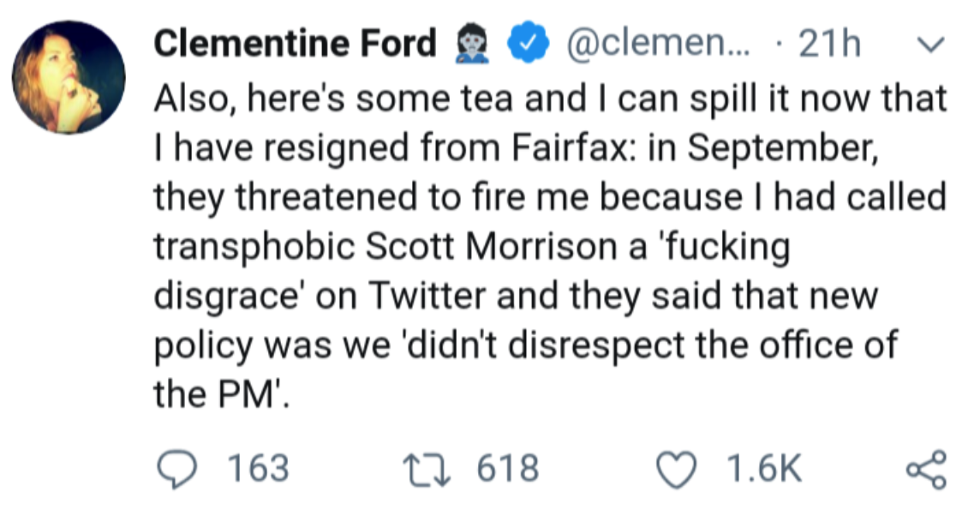Open the share icon menu

click(927, 469)
